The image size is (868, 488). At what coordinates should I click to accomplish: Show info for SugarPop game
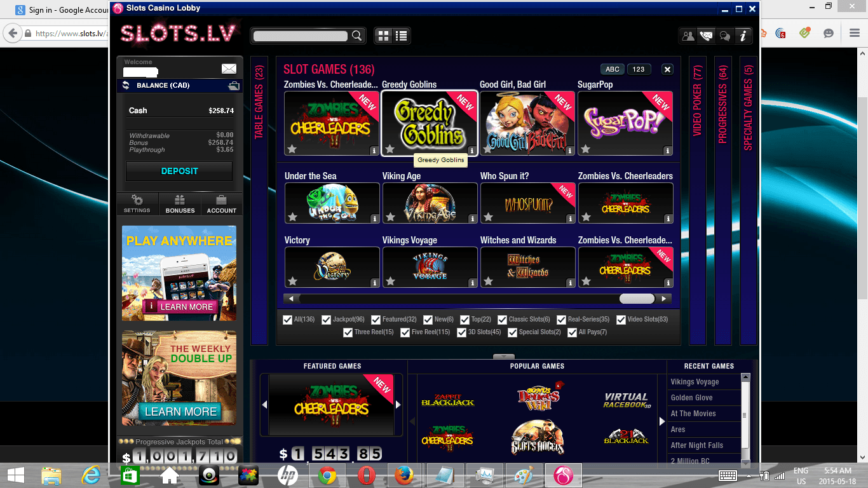click(x=668, y=151)
